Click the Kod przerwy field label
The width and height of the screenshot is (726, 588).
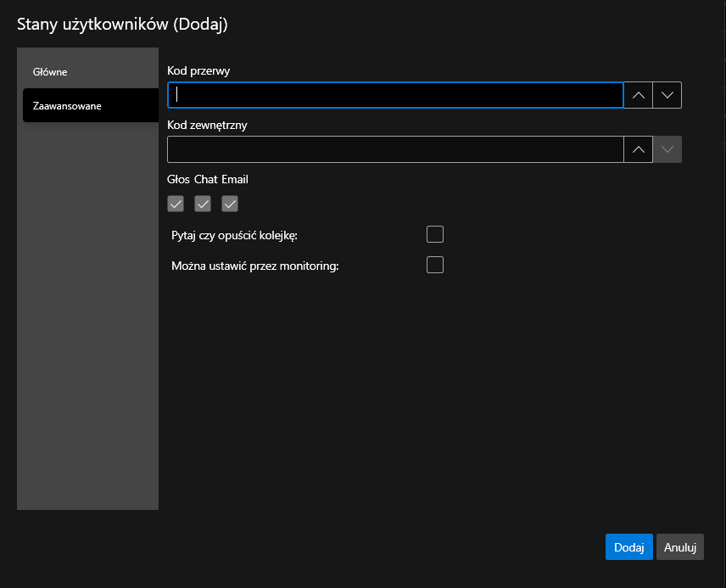click(x=198, y=71)
